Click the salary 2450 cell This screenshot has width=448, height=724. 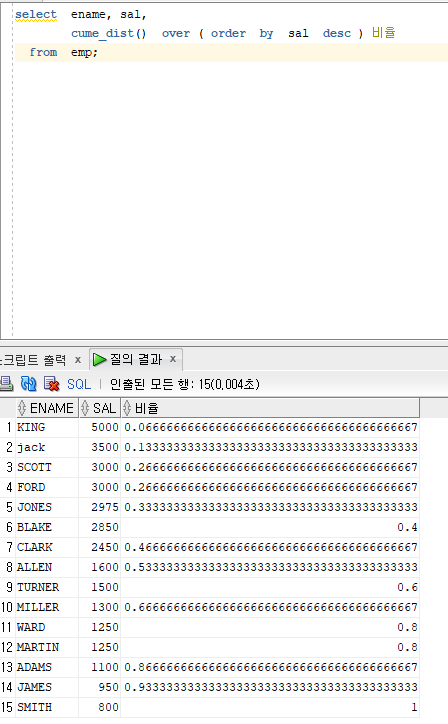pos(100,547)
